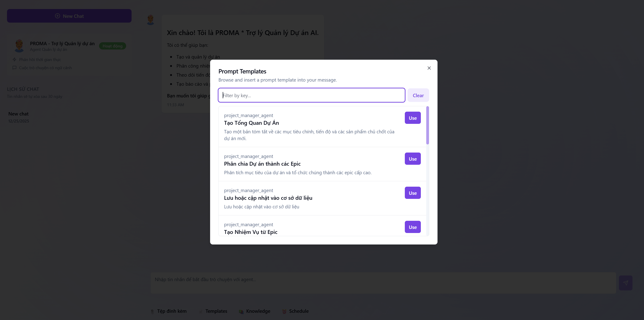Click the Filter by key input field
The image size is (644, 320).
[311, 95]
